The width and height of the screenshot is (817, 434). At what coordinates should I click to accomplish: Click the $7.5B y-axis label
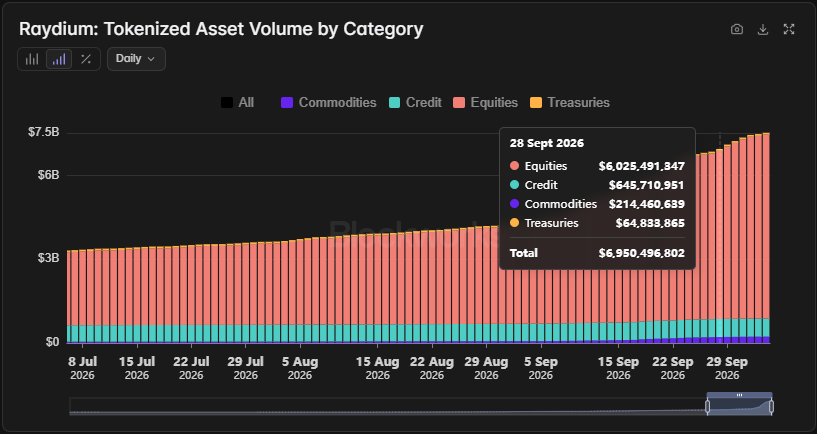tap(44, 132)
